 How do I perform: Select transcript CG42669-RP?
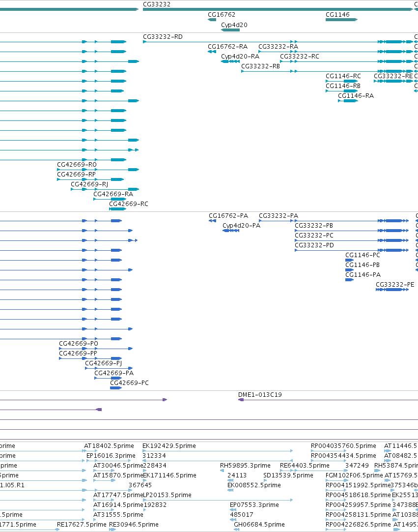point(76,175)
